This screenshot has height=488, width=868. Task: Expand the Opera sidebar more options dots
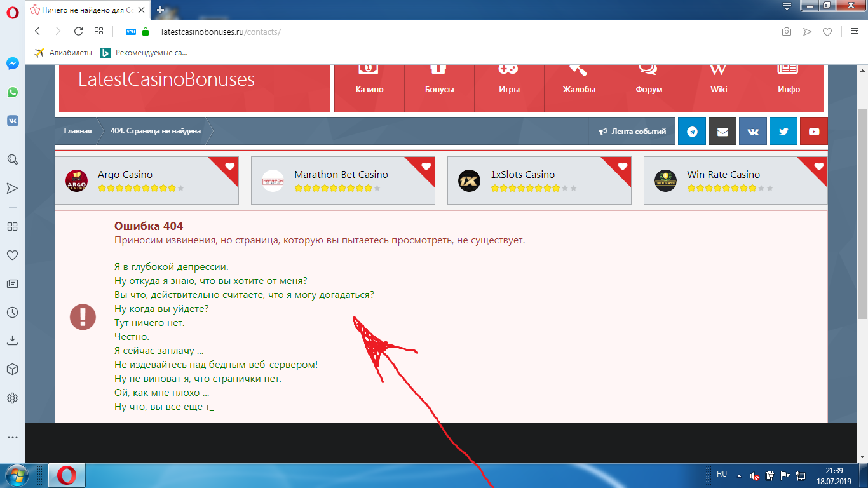[12, 437]
